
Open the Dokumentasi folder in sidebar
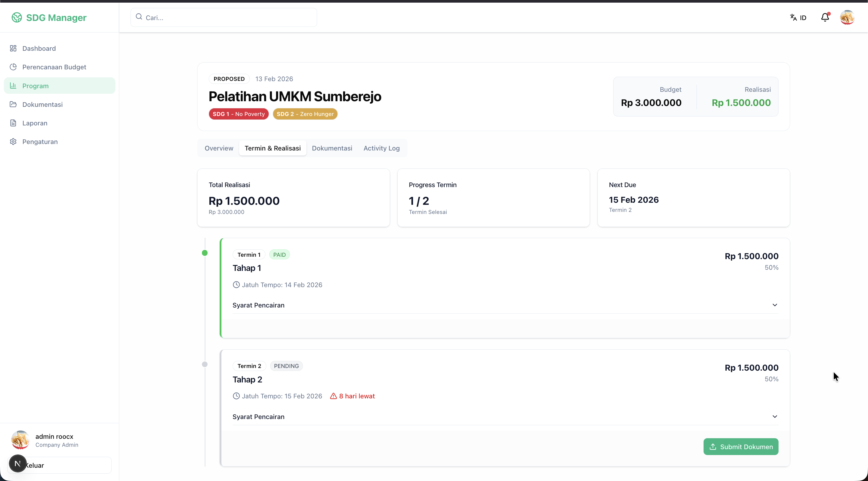43,104
